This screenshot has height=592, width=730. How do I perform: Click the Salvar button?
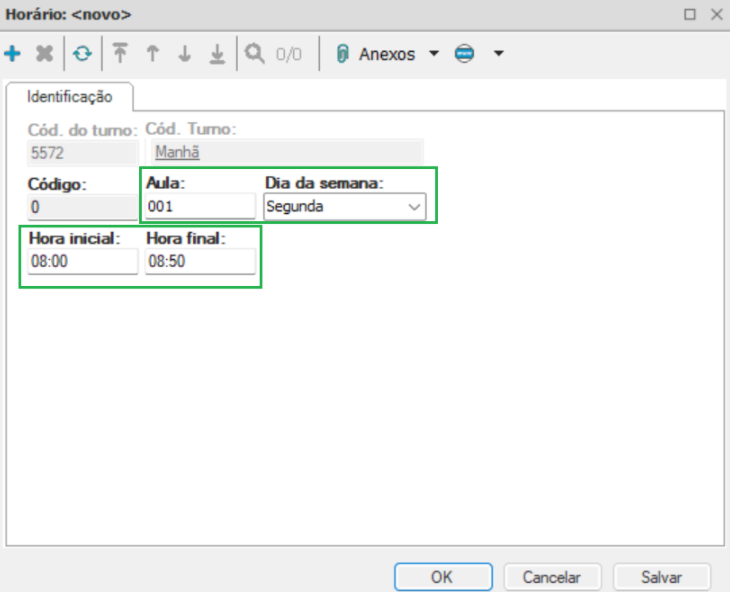click(x=662, y=577)
